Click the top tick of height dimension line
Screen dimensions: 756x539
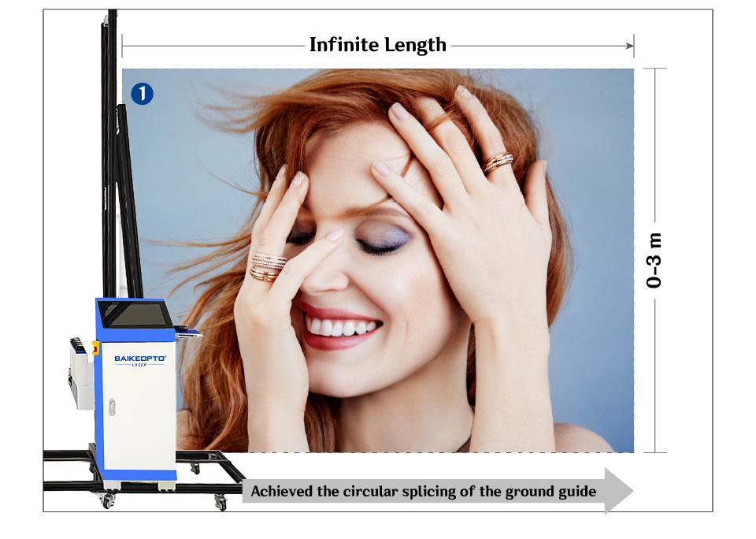pyautogui.click(x=654, y=69)
